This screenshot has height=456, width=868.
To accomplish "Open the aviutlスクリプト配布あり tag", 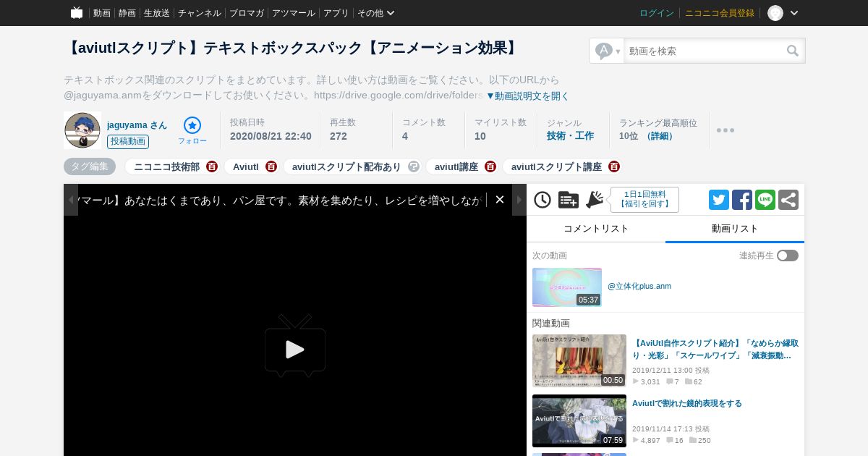I will click(x=346, y=166).
